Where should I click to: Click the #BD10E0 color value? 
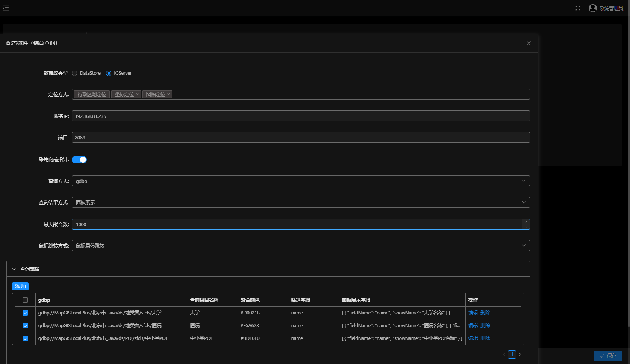pyautogui.click(x=250, y=338)
